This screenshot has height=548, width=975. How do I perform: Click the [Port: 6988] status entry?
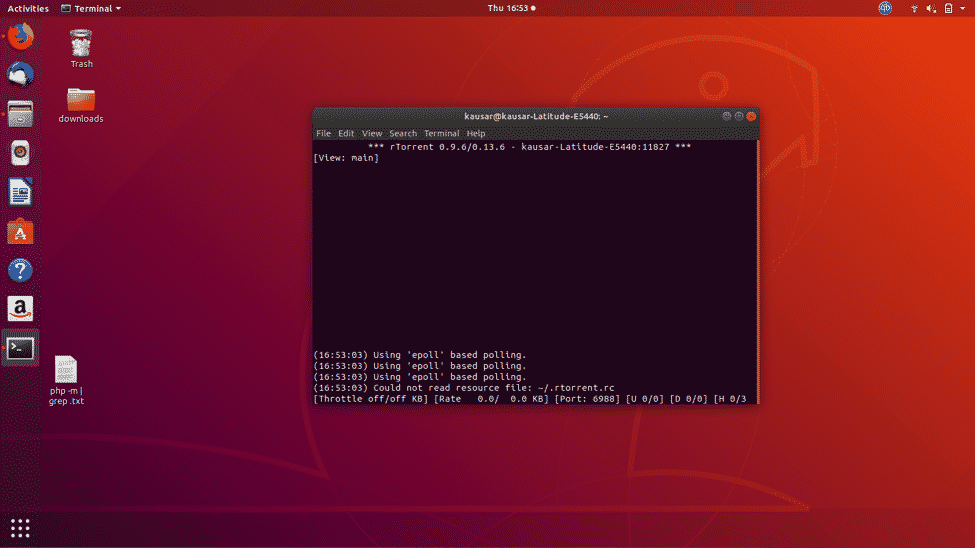(x=587, y=399)
